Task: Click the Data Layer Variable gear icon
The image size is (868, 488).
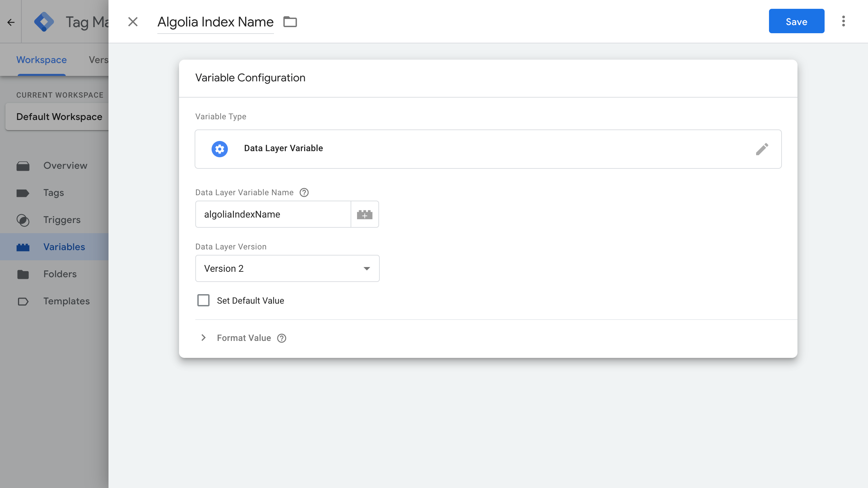Action: click(219, 148)
